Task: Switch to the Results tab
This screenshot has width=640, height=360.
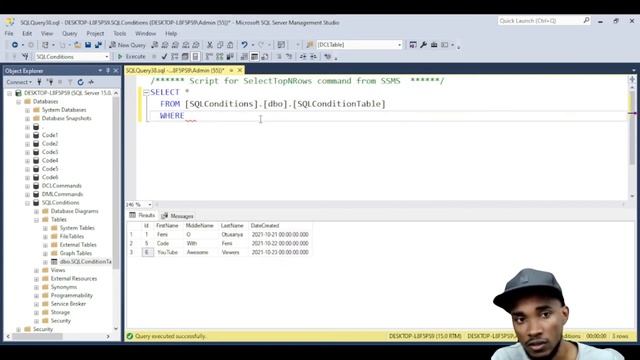Action: click(142, 216)
